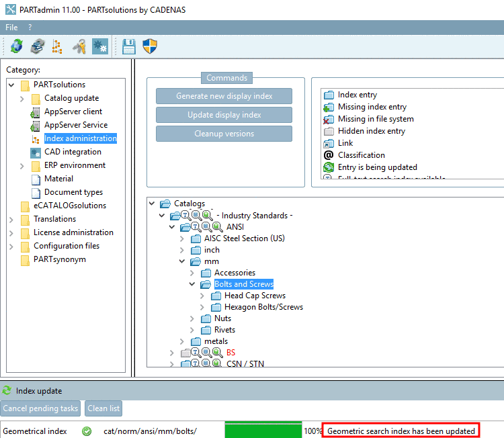Viewport: 504px width, 438px height.
Task: Click the Clean list button
Action: tap(103, 408)
